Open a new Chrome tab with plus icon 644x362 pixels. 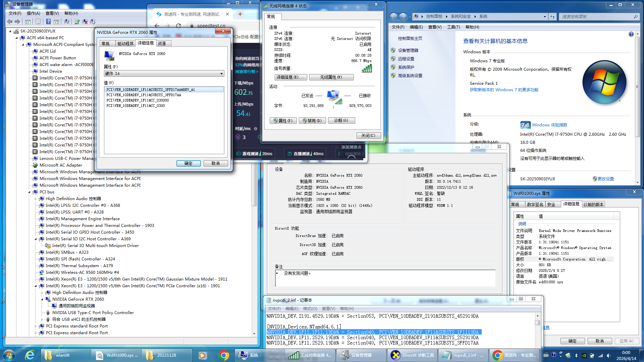240,14
